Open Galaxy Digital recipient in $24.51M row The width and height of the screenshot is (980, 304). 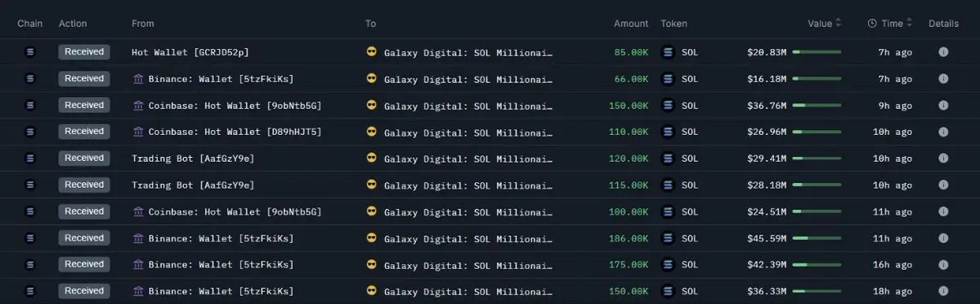(468, 212)
